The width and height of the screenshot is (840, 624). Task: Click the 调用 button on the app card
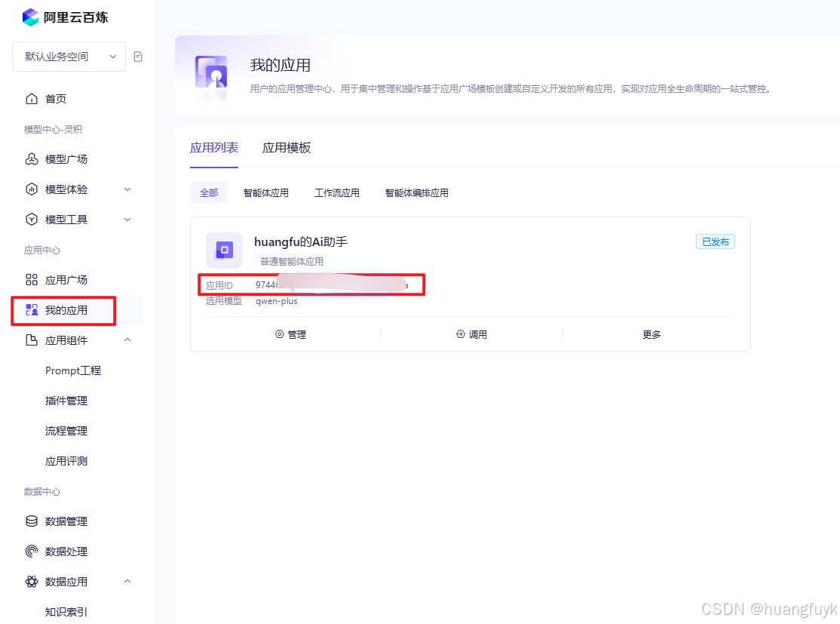click(471, 334)
